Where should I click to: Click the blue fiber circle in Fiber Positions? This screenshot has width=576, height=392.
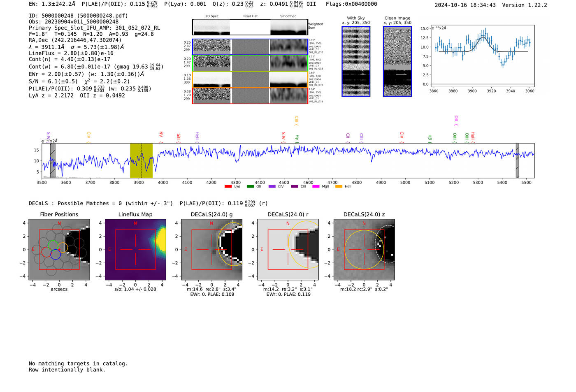[56, 255]
